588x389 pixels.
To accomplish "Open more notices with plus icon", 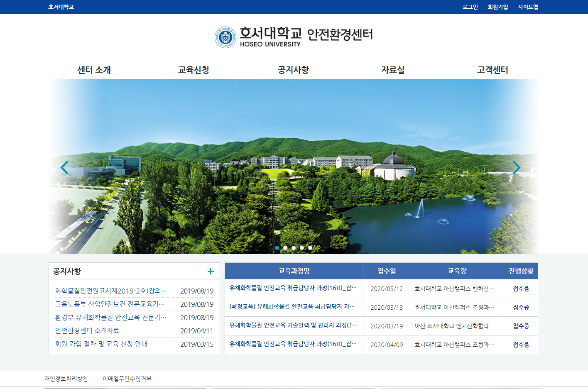I will click(211, 272).
